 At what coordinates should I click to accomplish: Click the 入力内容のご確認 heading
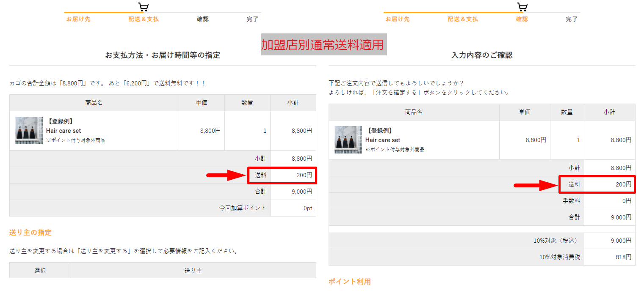pos(482,55)
